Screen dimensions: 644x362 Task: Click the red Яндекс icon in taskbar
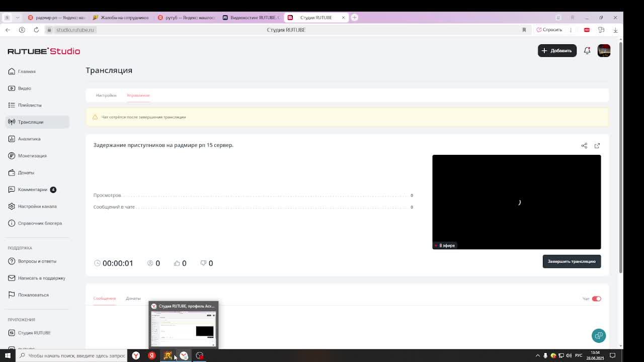[151, 355]
